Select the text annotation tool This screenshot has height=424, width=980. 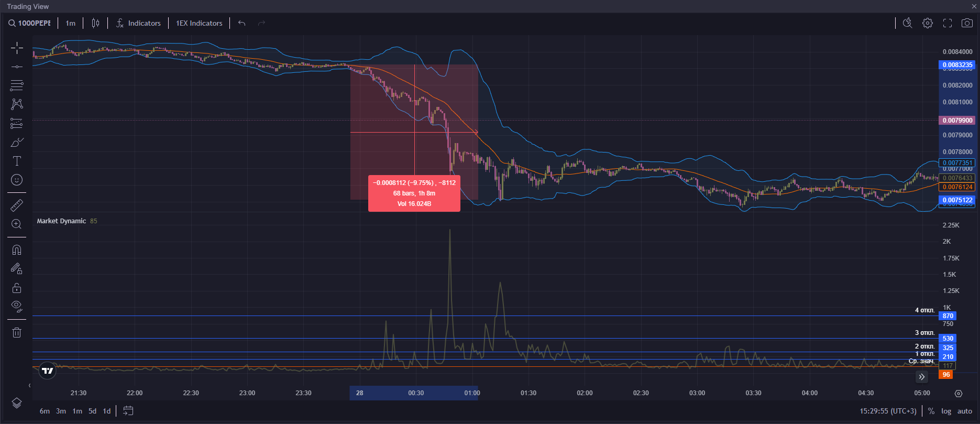coord(17,161)
